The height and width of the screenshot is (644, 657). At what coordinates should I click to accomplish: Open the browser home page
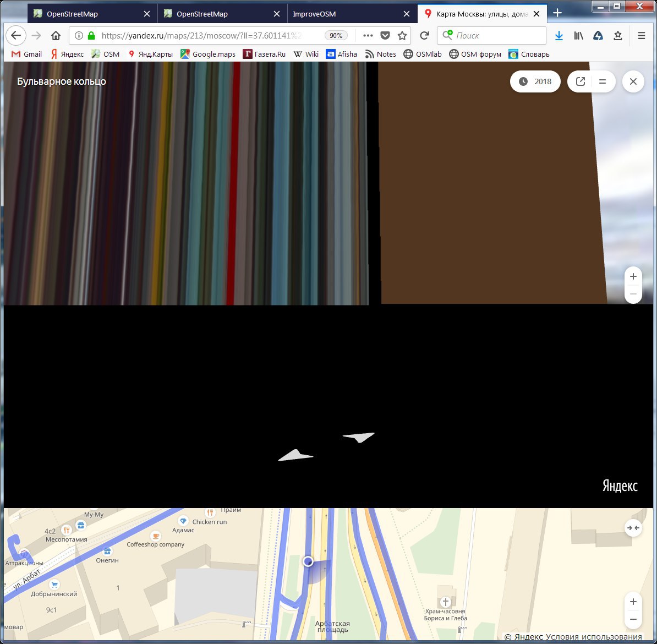click(56, 36)
